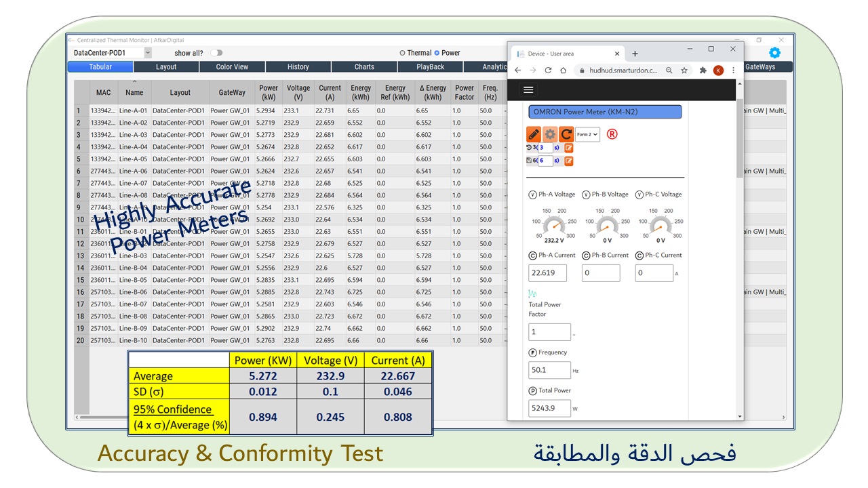Screen dimensions: 868x488
Task: Switch to the Color View tab
Action: point(232,67)
